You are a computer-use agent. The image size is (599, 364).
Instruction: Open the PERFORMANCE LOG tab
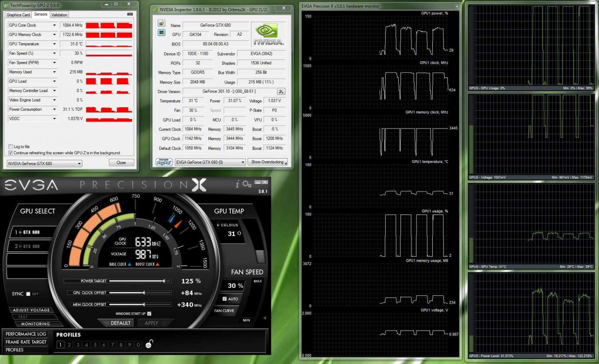(x=26, y=334)
